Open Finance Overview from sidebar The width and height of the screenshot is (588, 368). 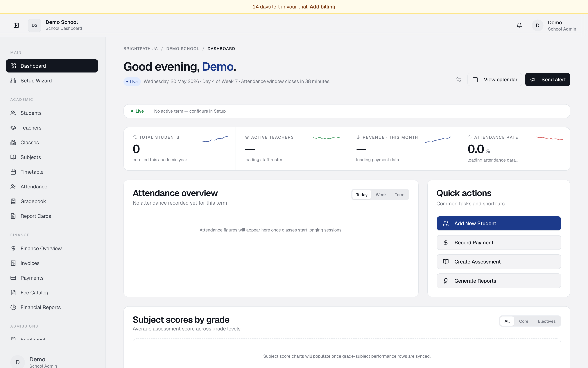[52, 249]
